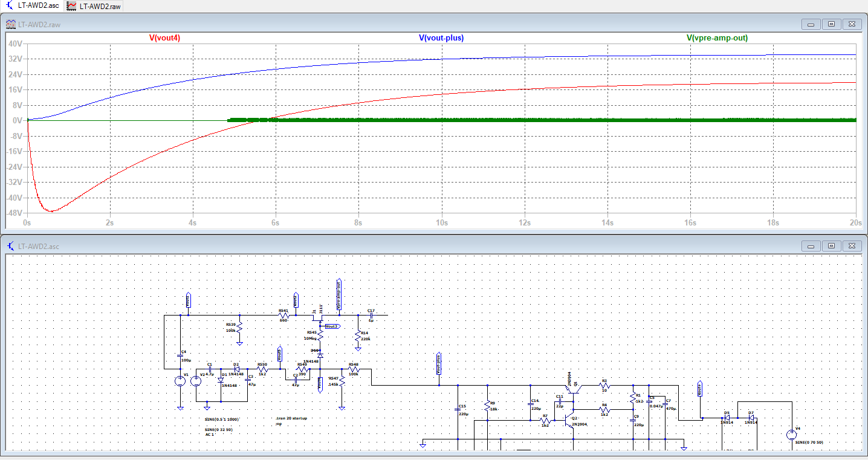Select the V(vout4) trace label
Screen dimensions: 868x460
coord(164,37)
